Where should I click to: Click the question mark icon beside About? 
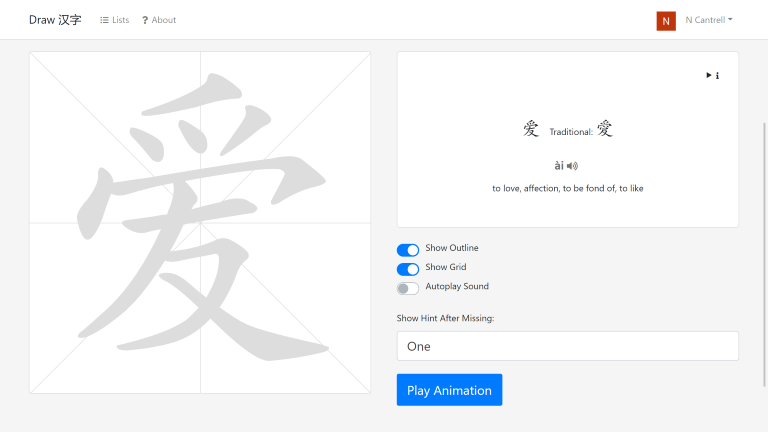pos(145,20)
